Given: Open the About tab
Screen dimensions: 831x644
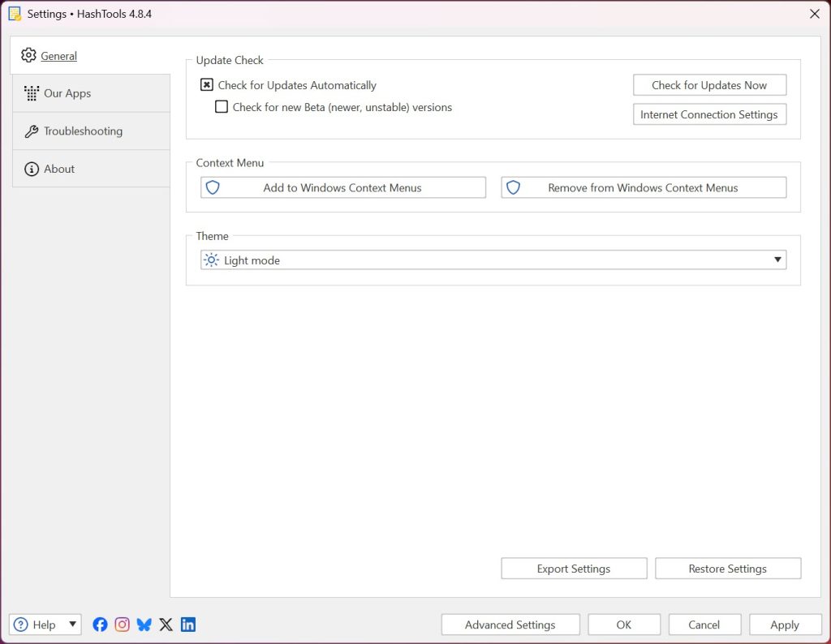Looking at the screenshot, I should [91, 169].
